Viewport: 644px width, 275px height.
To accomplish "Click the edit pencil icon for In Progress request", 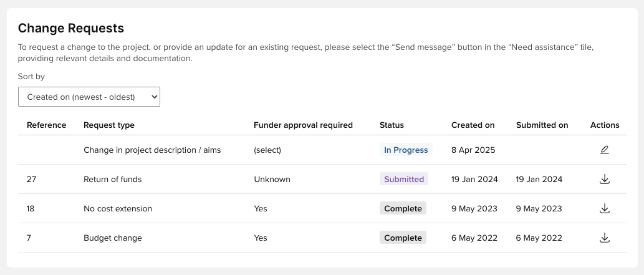I will tap(604, 150).
